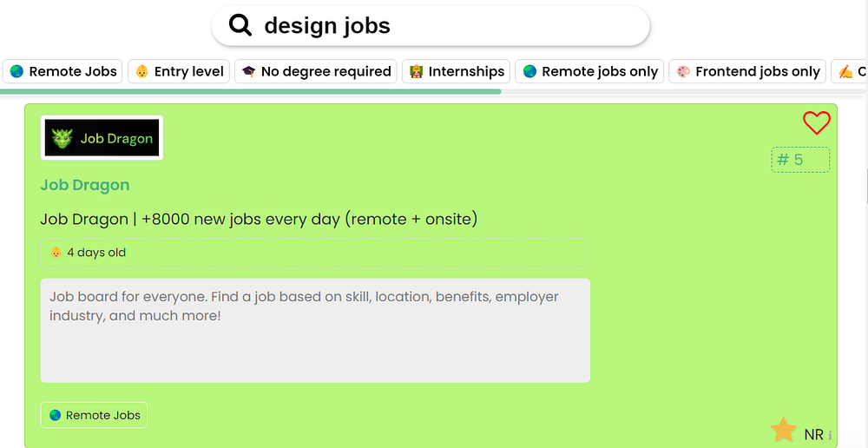The image size is (868, 448).
Task: Click the green horizontal filter scrollbar
Action: tap(250, 91)
